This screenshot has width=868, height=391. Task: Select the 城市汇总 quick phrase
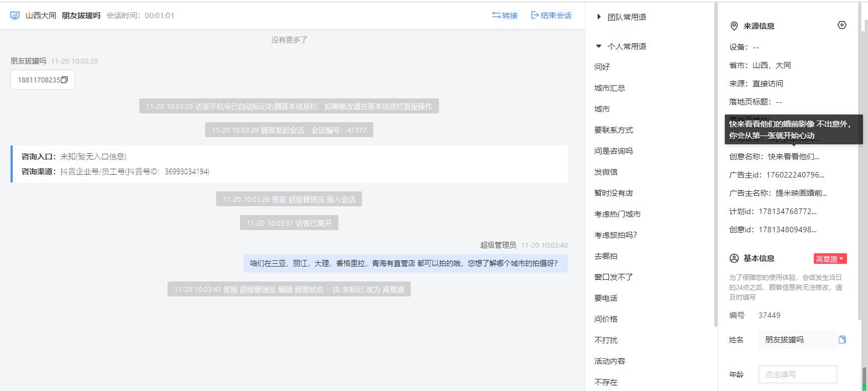(610, 88)
